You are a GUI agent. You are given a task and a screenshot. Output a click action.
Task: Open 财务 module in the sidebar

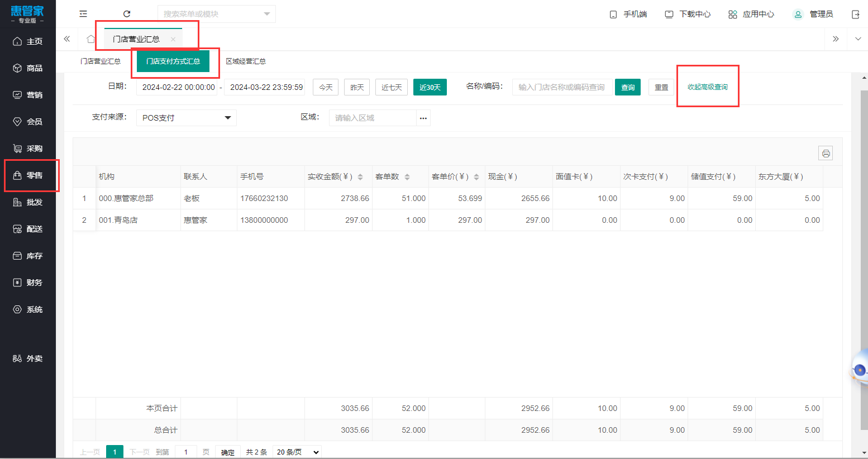(28, 283)
